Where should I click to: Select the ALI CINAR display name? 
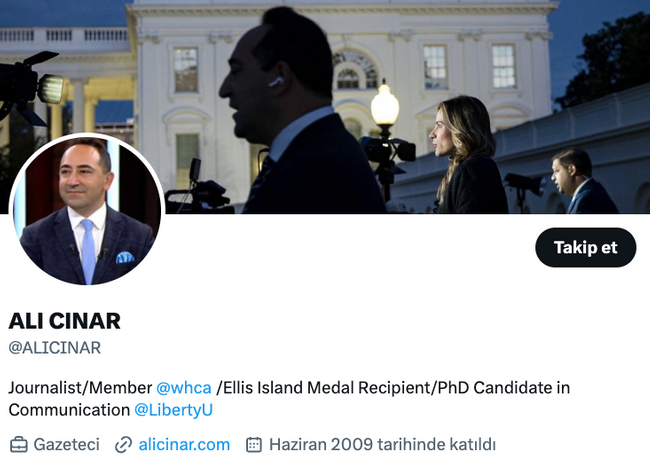(64, 321)
